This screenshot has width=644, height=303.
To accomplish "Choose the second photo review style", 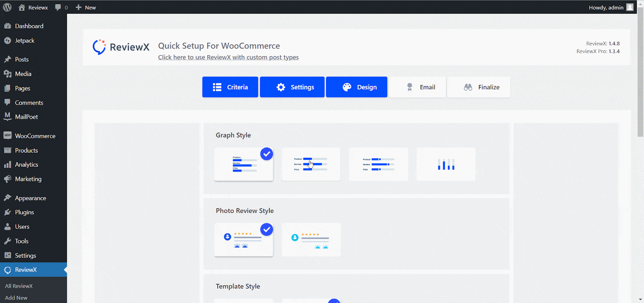I will 311,240.
